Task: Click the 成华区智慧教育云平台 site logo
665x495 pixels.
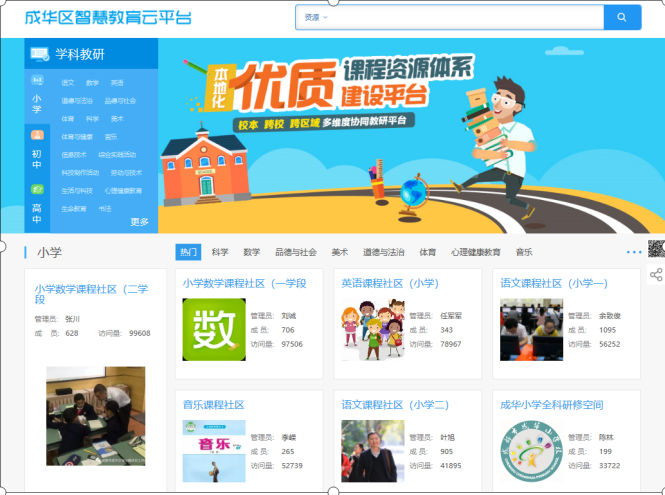Action: click(108, 18)
